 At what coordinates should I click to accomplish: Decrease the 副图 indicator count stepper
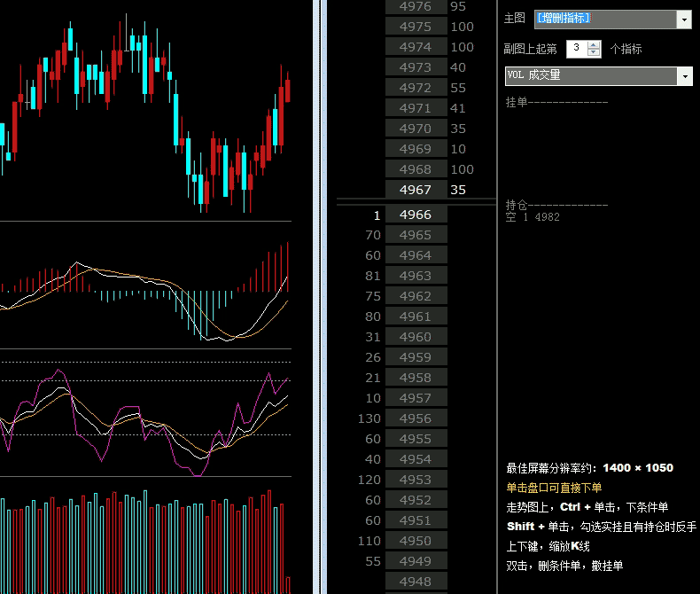pyautogui.click(x=594, y=52)
